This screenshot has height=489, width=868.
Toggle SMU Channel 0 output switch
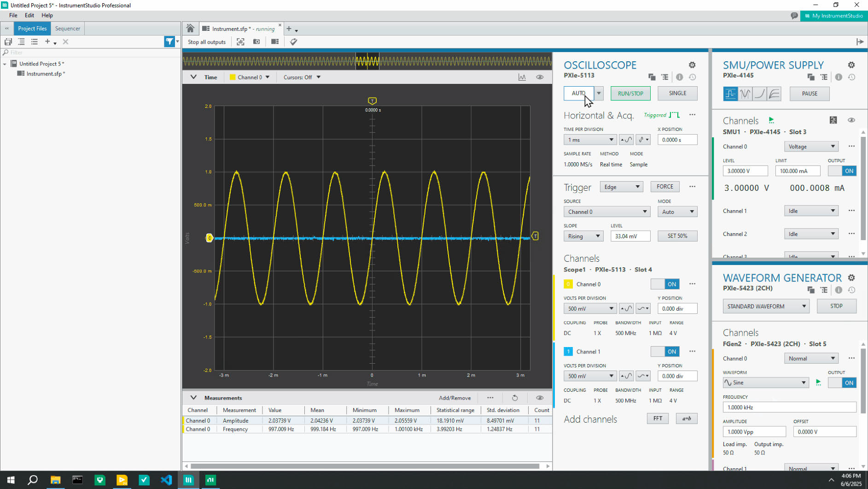[x=842, y=171]
